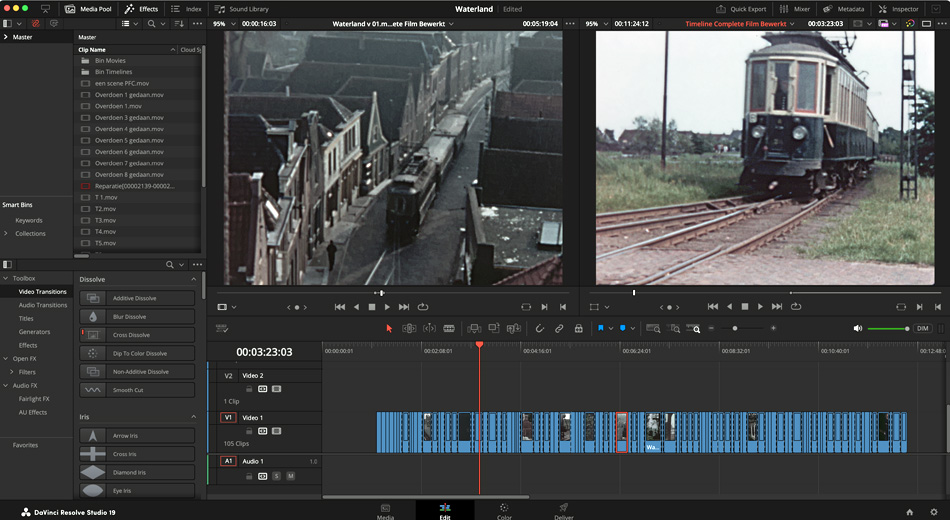The height and width of the screenshot is (520, 950).
Task: Lock the Video 1 track
Action: pyautogui.click(x=249, y=431)
